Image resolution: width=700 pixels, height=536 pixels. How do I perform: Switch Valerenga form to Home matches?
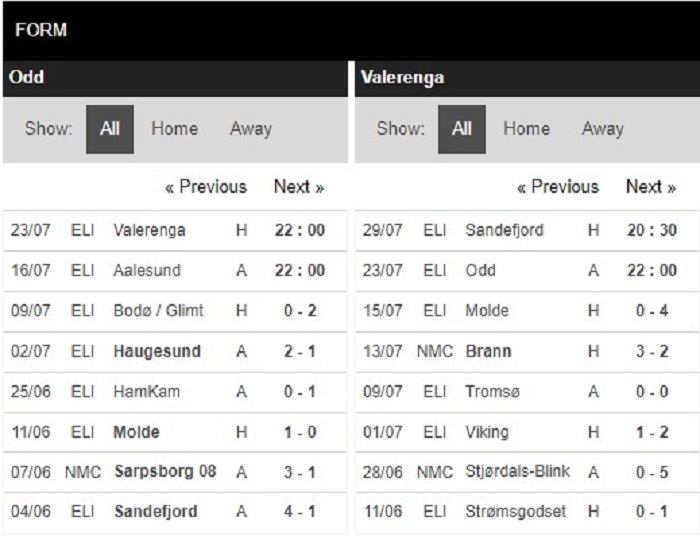click(x=526, y=129)
